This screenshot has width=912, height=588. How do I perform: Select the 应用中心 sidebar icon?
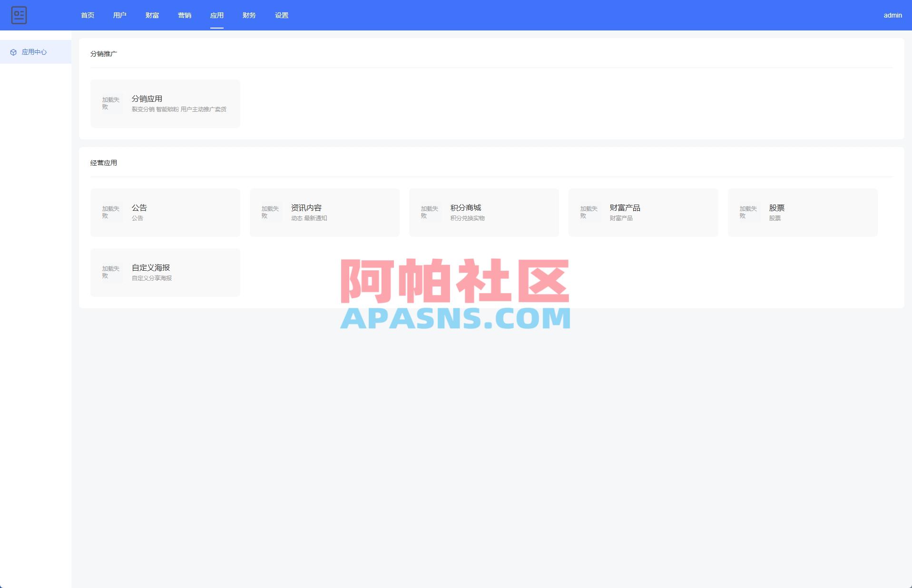[13, 52]
